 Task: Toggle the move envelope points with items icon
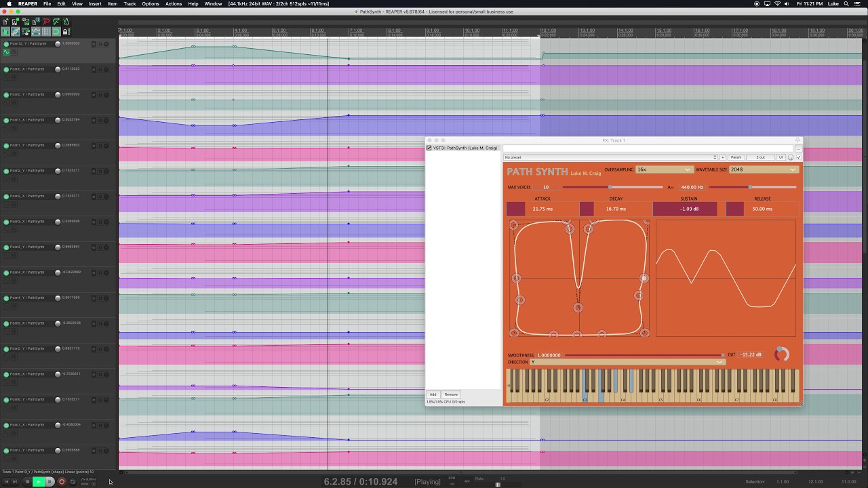[x=36, y=31]
